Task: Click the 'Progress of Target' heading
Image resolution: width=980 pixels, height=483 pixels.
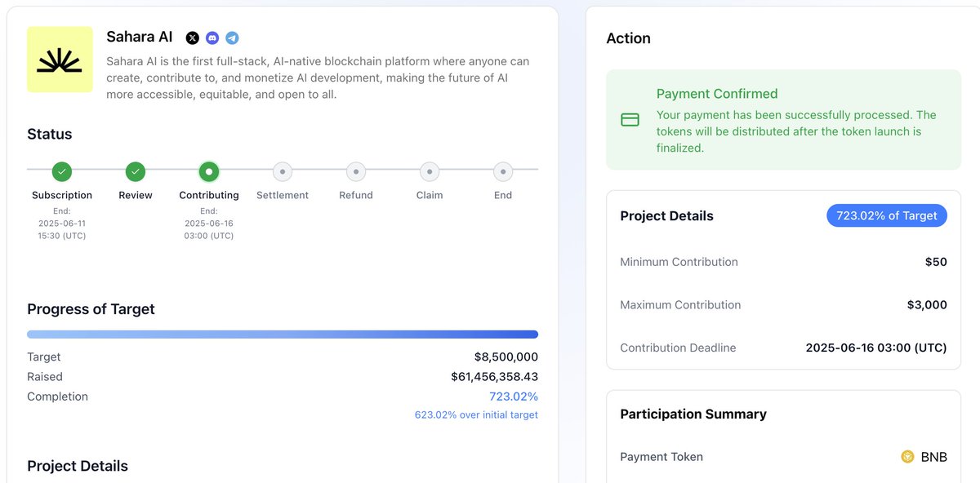Action: [91, 309]
